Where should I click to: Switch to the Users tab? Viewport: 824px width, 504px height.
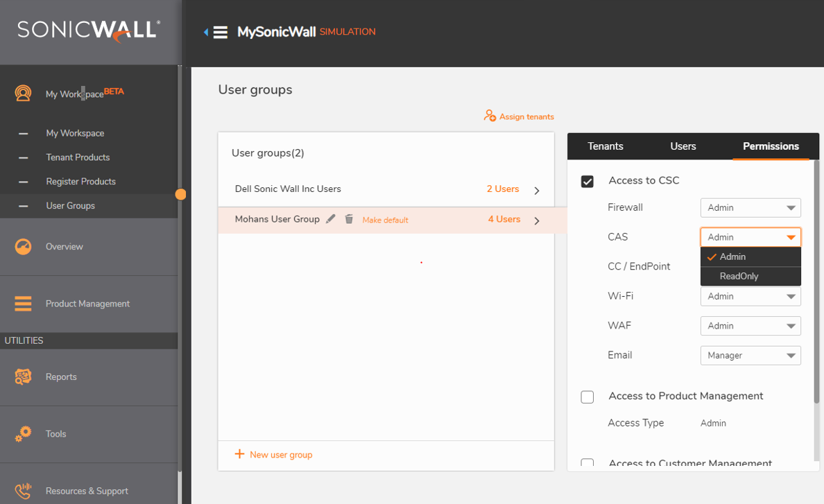(x=683, y=146)
